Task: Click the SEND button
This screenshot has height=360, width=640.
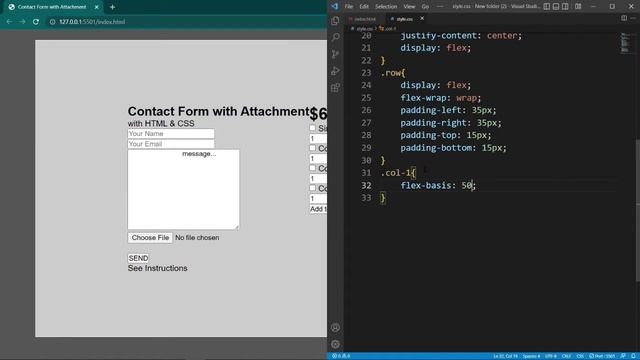Action: [138, 258]
